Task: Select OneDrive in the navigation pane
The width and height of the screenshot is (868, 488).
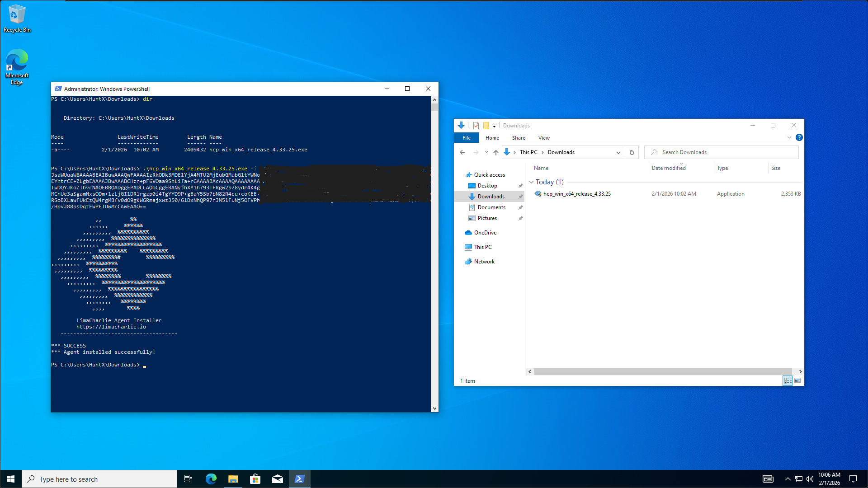Action: 485,233
